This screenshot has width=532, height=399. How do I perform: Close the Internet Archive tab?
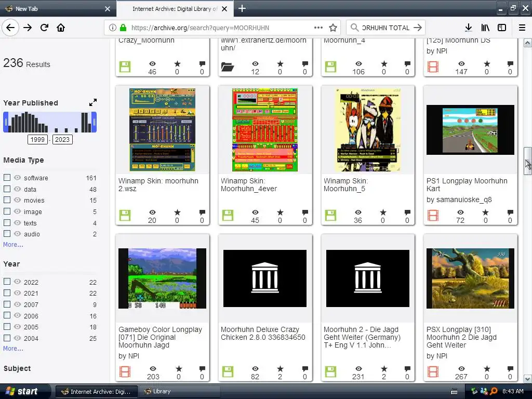[224, 9]
